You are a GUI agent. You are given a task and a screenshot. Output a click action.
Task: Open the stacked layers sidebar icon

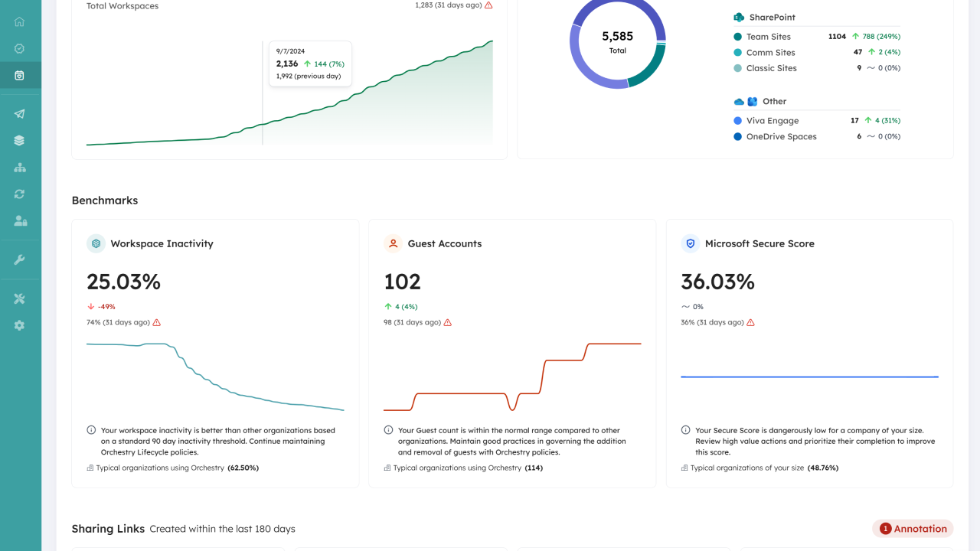[x=19, y=141]
